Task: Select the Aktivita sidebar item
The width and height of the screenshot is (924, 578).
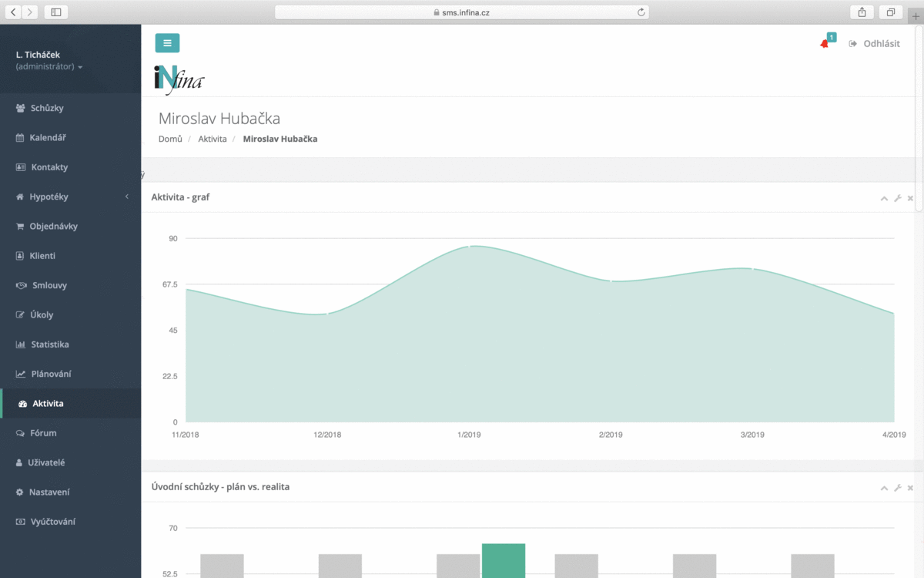Action: pyautogui.click(x=71, y=403)
